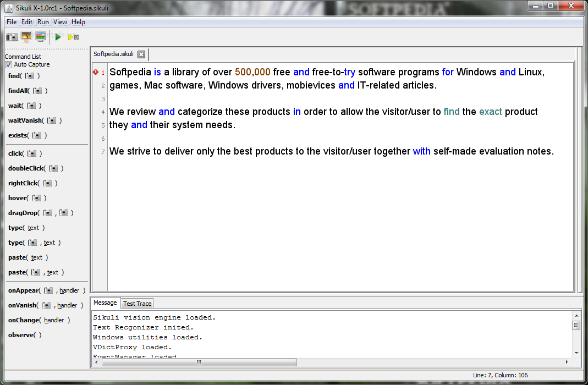
Task: Click the word 'with' on line 7
Action: [421, 151]
